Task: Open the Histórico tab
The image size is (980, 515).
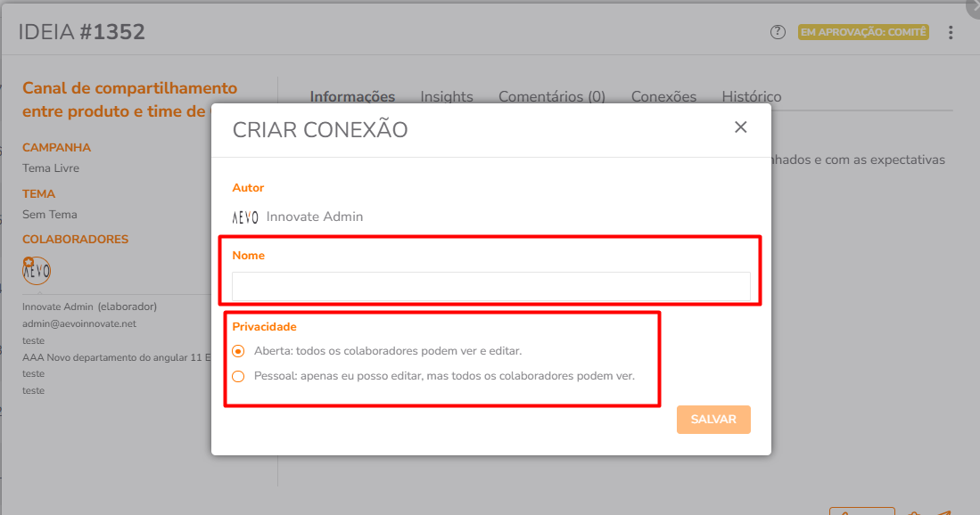Action: pyautogui.click(x=751, y=96)
